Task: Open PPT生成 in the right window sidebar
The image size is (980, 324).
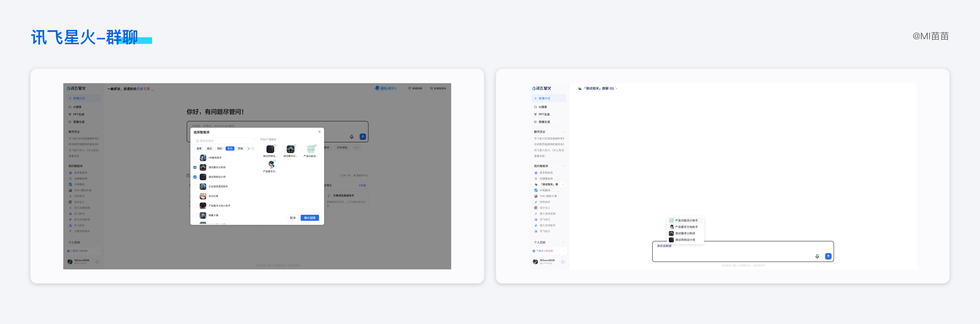Action: click(542, 115)
